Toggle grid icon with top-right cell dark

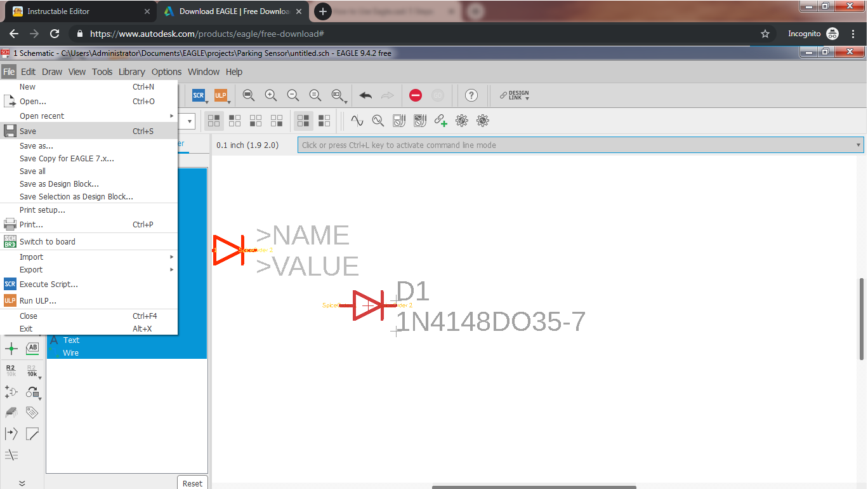pyautogui.click(x=214, y=120)
